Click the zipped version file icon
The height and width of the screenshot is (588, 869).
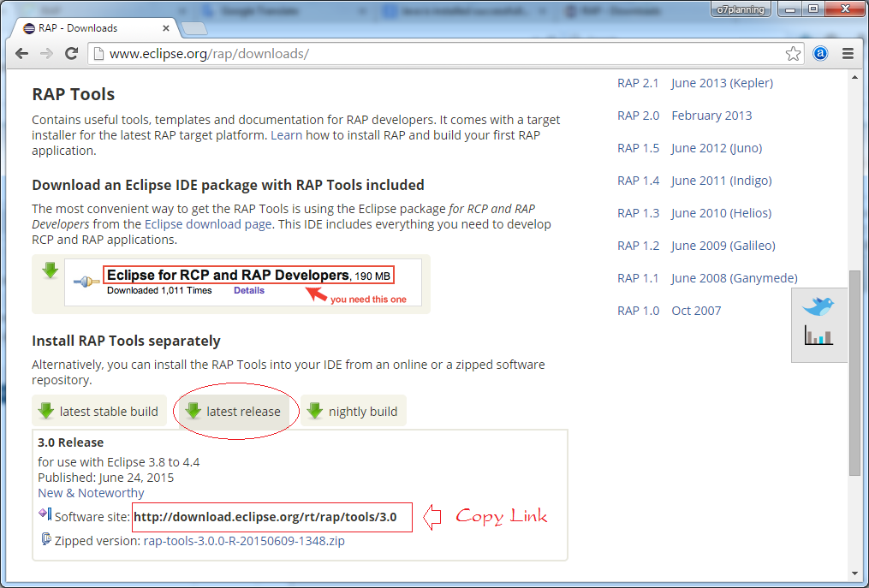pyautogui.click(x=46, y=538)
